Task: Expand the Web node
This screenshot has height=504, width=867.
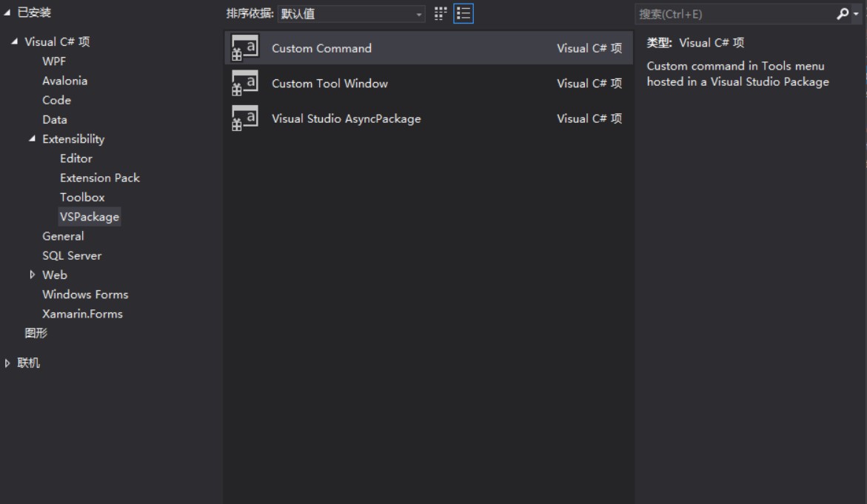Action: (32, 275)
